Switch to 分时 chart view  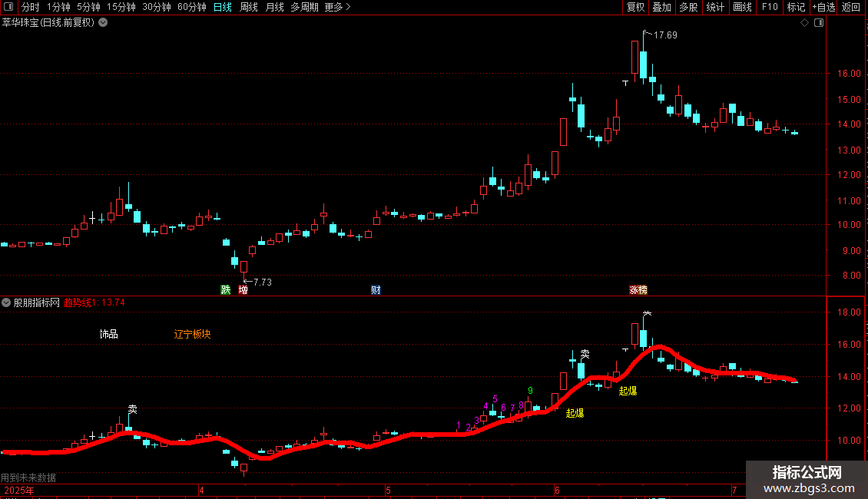[x=31, y=7]
